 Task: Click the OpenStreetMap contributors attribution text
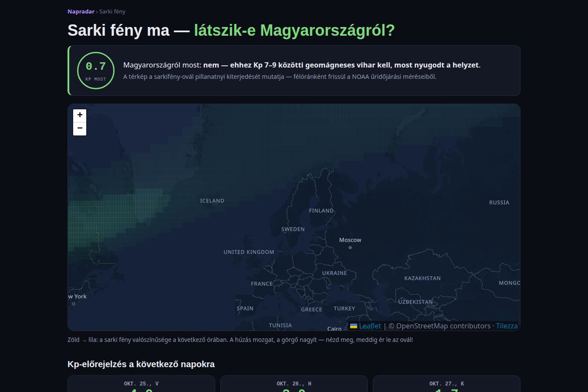click(439, 326)
